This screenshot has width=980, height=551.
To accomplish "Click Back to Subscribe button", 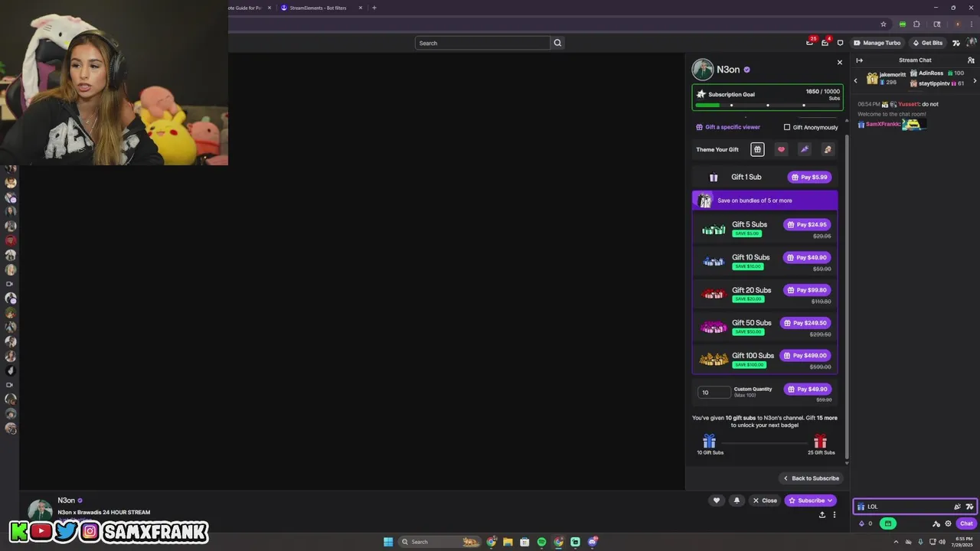I will (811, 478).
